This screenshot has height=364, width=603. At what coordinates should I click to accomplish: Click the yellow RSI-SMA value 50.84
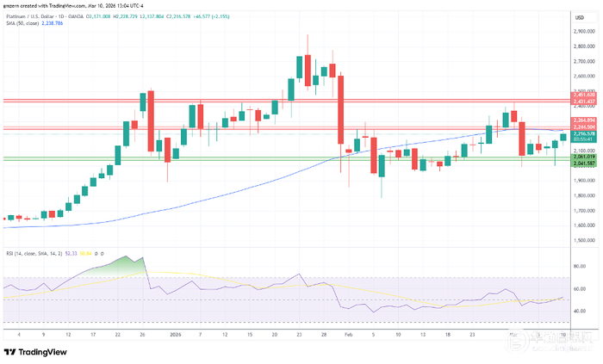[x=86, y=254]
